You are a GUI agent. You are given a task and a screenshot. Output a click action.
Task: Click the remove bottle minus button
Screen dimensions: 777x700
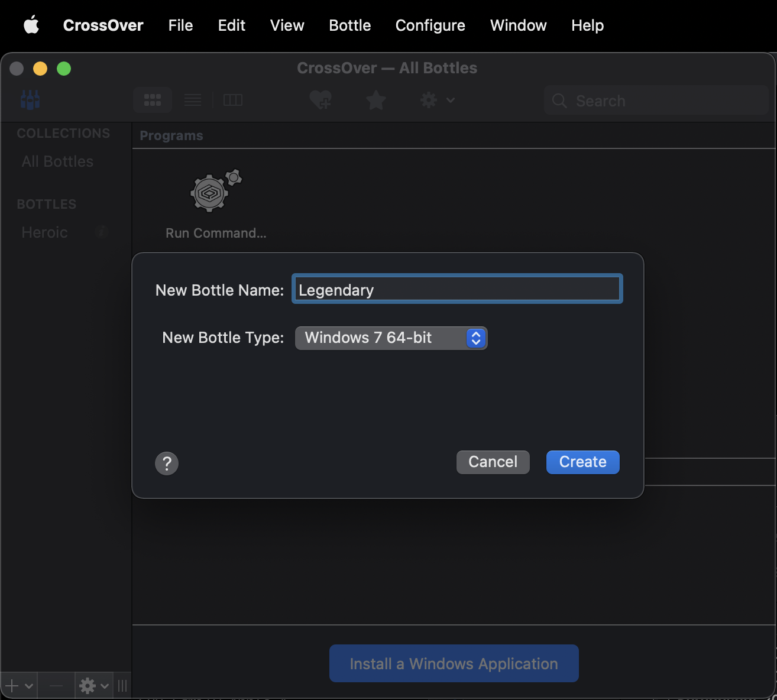pos(56,686)
